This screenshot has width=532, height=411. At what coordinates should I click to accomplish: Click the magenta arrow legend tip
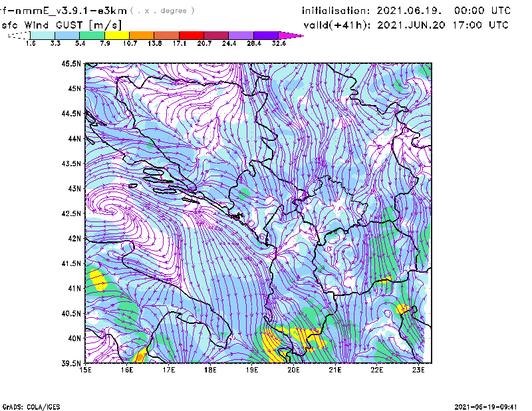[x=291, y=35]
